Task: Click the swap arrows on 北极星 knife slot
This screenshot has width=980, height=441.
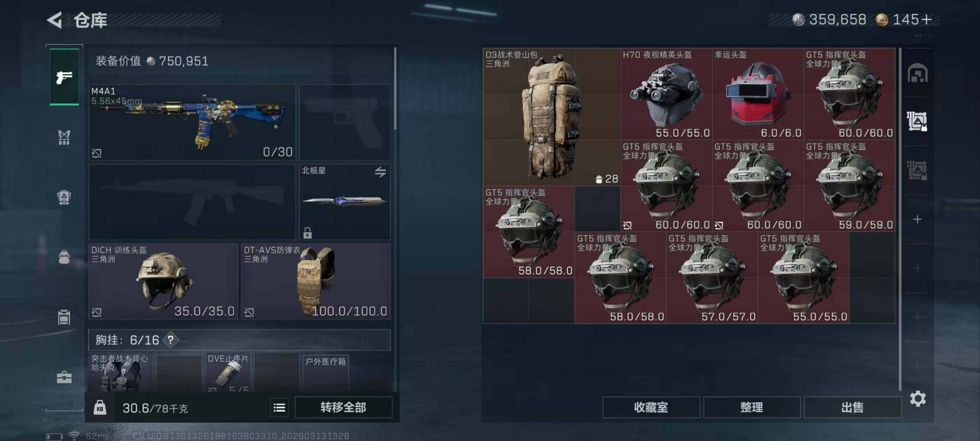Action: coord(380,171)
